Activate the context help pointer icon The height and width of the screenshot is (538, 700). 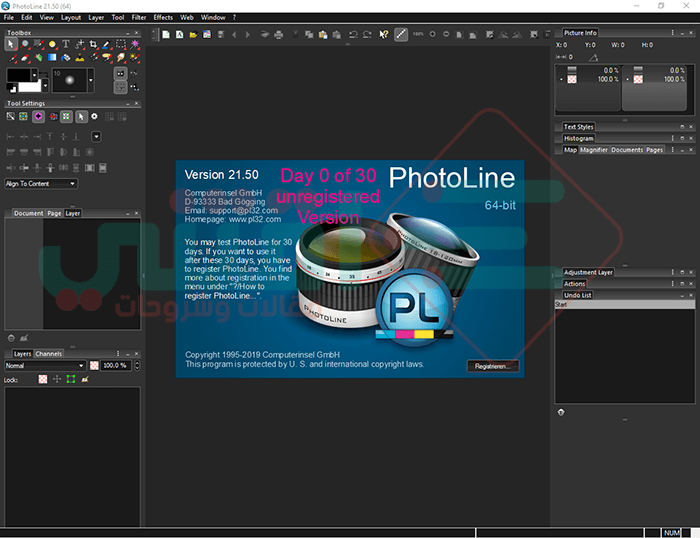tap(383, 34)
